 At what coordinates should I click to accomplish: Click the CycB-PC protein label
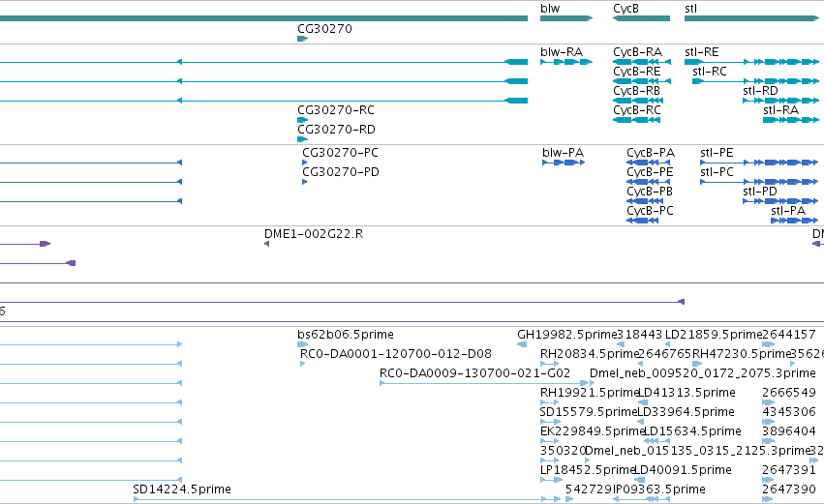pos(650,211)
